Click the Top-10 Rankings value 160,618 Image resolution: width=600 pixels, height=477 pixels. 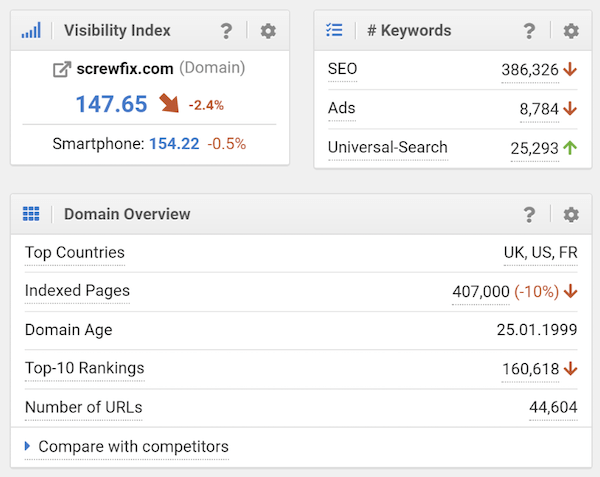point(530,369)
